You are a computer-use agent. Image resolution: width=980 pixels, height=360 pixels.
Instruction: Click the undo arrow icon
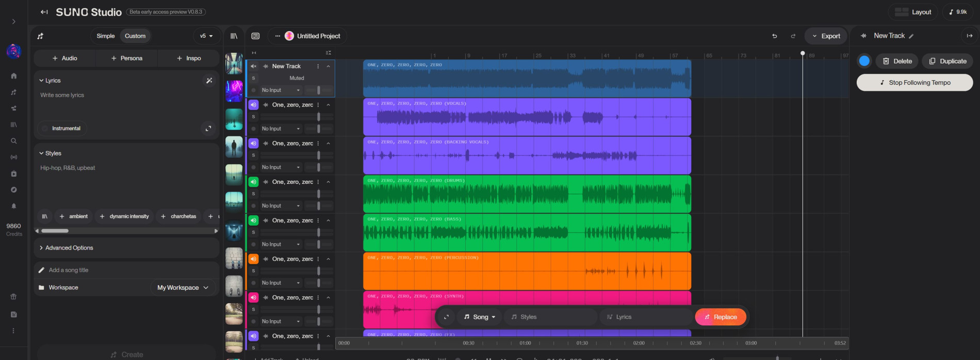point(774,36)
